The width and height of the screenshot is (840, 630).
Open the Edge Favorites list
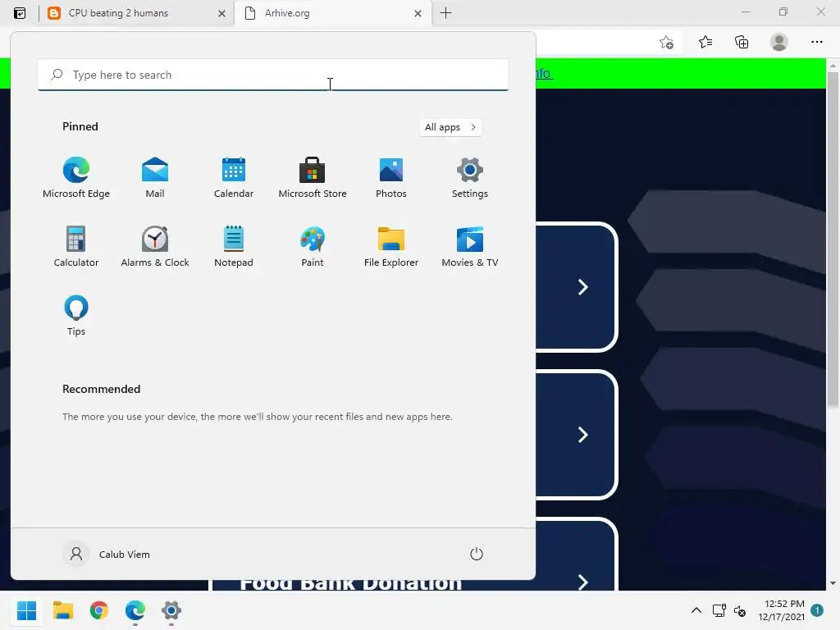(705, 42)
